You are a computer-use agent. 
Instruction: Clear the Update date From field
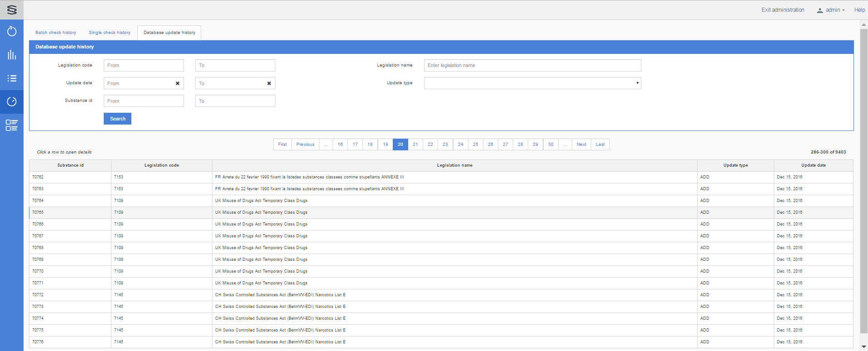(x=178, y=83)
